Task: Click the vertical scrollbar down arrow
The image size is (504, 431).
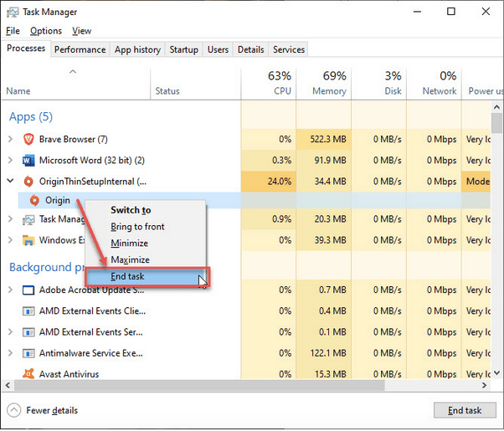Action: coord(496,372)
